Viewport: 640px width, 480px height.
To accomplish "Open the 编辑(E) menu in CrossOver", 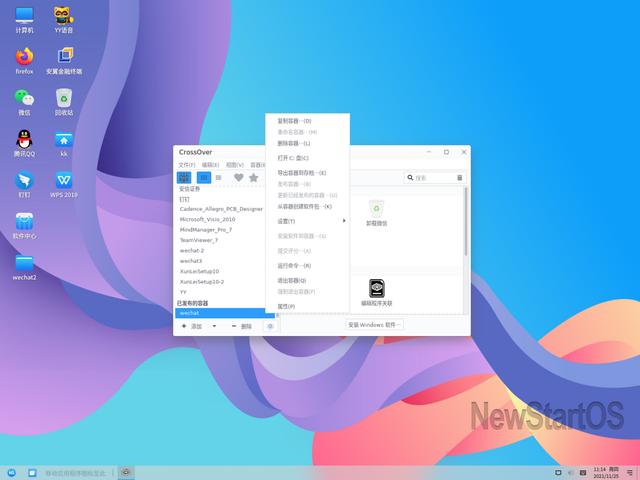I will pos(210,165).
